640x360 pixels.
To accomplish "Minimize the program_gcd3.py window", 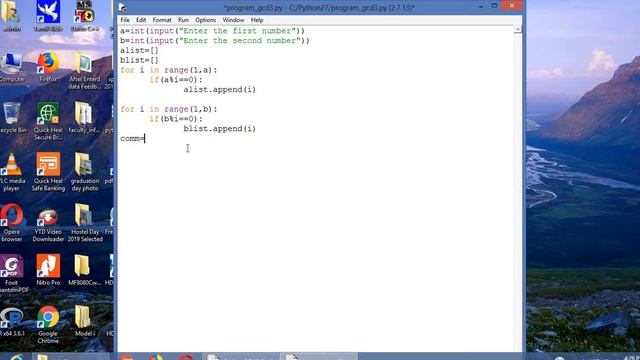I will point(481,6).
